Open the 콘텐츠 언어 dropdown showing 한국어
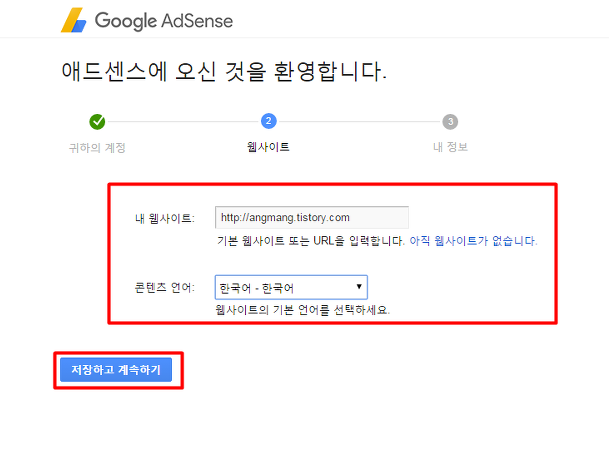 tap(291, 287)
